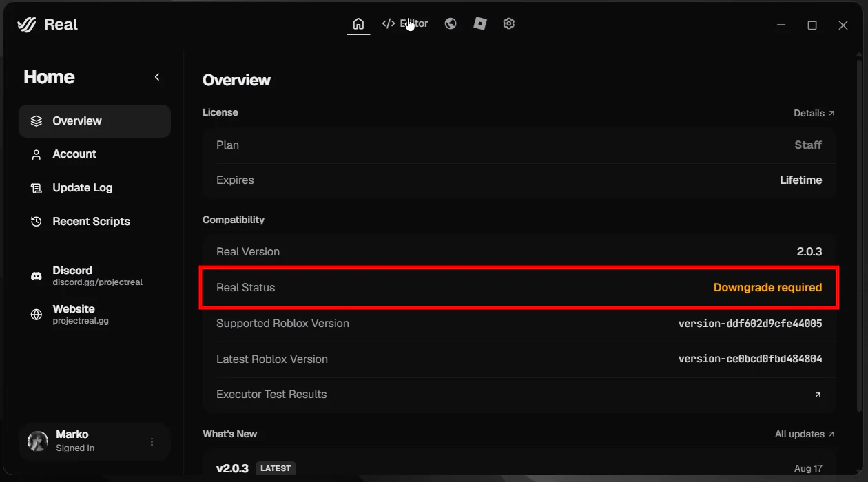The image size is (868, 482).
Task: Open the Account page
Action: (x=94, y=154)
